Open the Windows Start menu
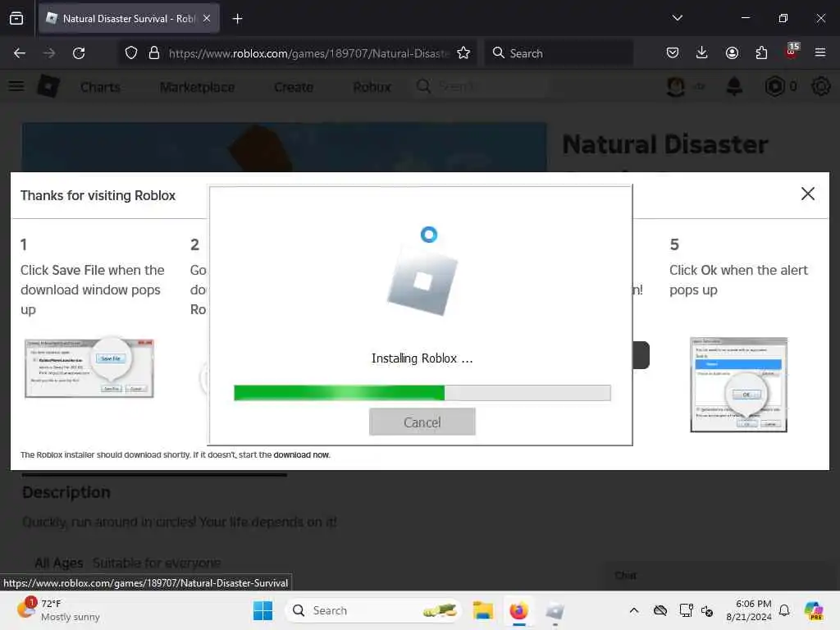Image resolution: width=840 pixels, height=630 pixels. pos(262,610)
